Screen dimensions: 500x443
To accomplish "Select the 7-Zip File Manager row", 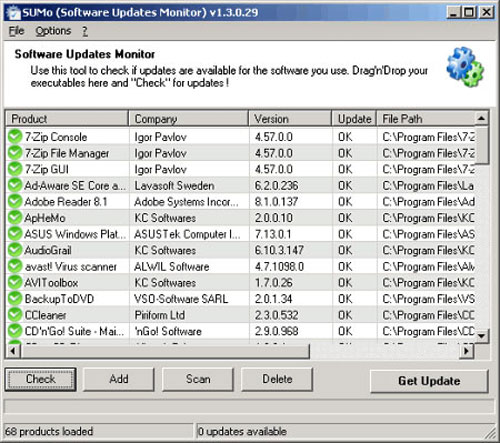I will [x=241, y=153].
